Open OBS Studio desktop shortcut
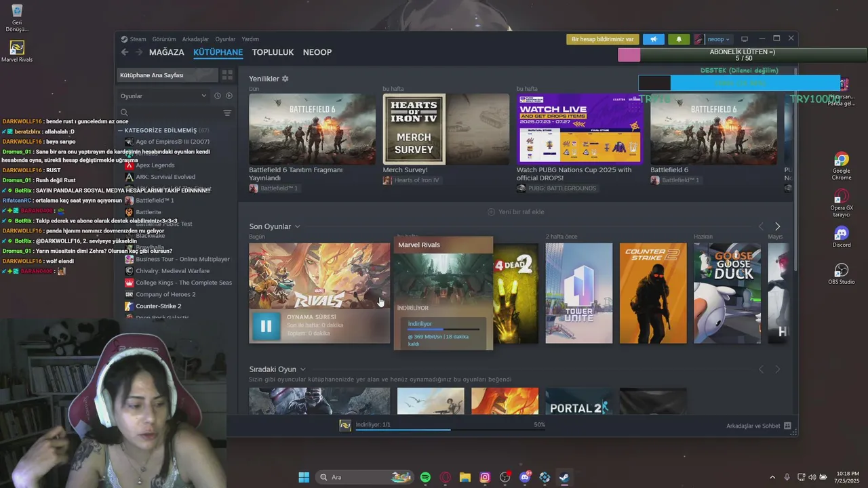This screenshot has width=868, height=488. (842, 274)
